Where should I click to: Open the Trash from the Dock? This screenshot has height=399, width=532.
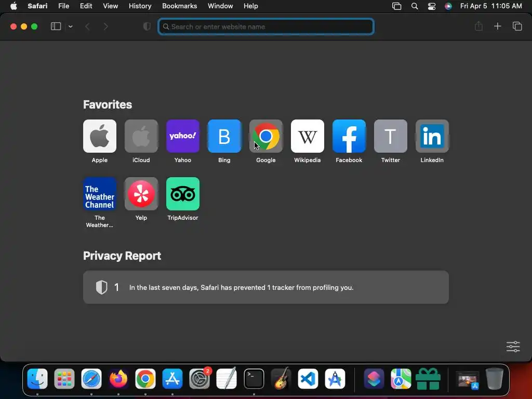pyautogui.click(x=495, y=379)
